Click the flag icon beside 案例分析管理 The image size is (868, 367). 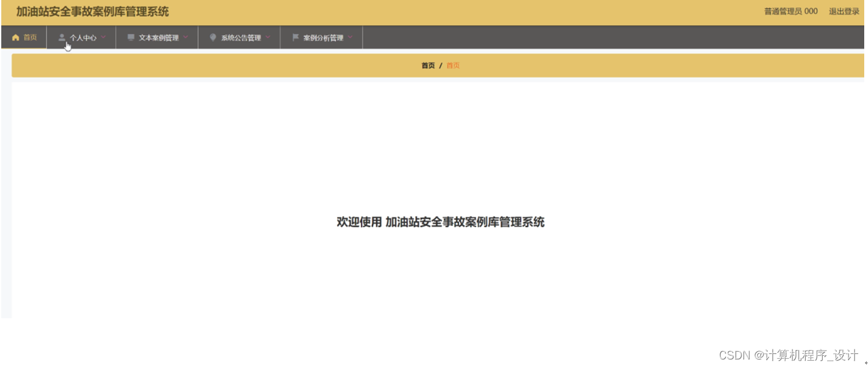[295, 38]
